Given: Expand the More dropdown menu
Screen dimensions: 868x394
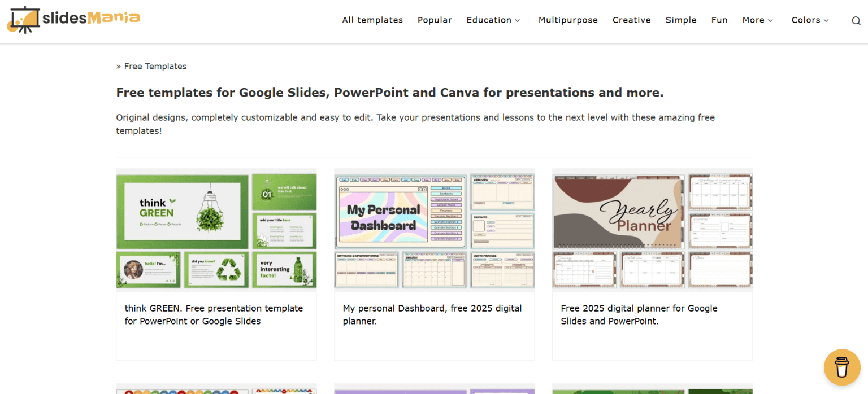Looking at the screenshot, I should click(758, 20).
